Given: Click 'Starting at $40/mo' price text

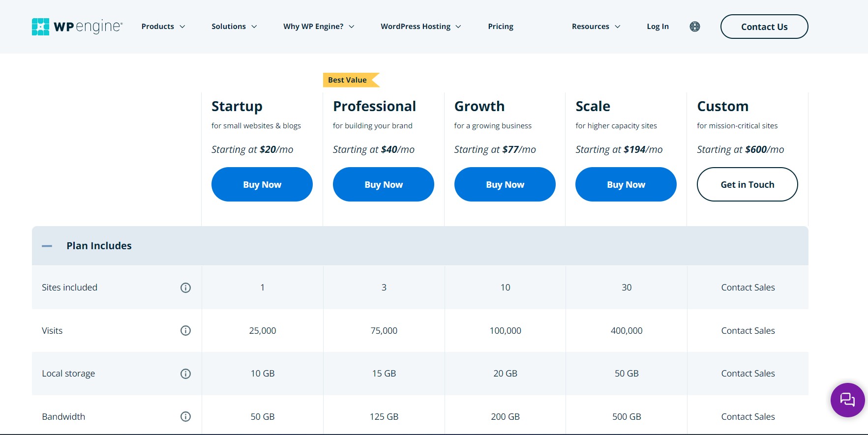Looking at the screenshot, I should point(374,149).
